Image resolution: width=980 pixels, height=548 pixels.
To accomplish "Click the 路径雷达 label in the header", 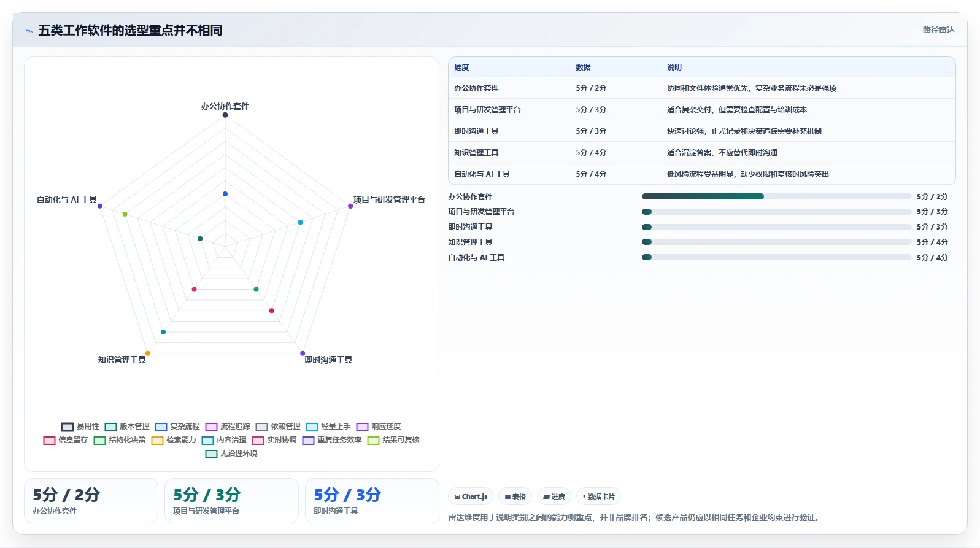I will pyautogui.click(x=938, y=29).
